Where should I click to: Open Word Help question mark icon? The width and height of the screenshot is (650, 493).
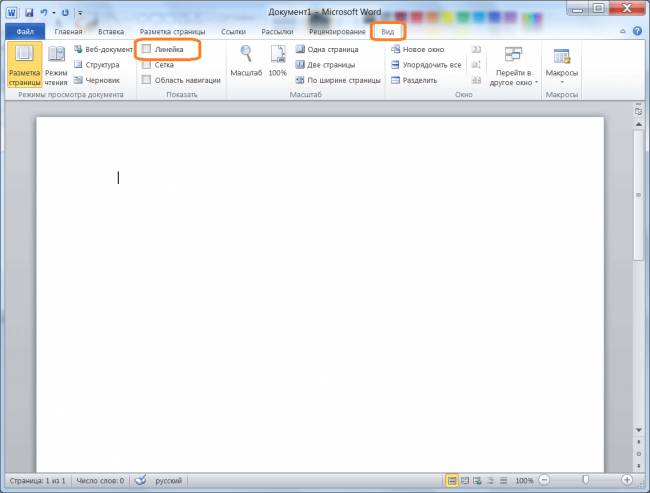[x=637, y=31]
